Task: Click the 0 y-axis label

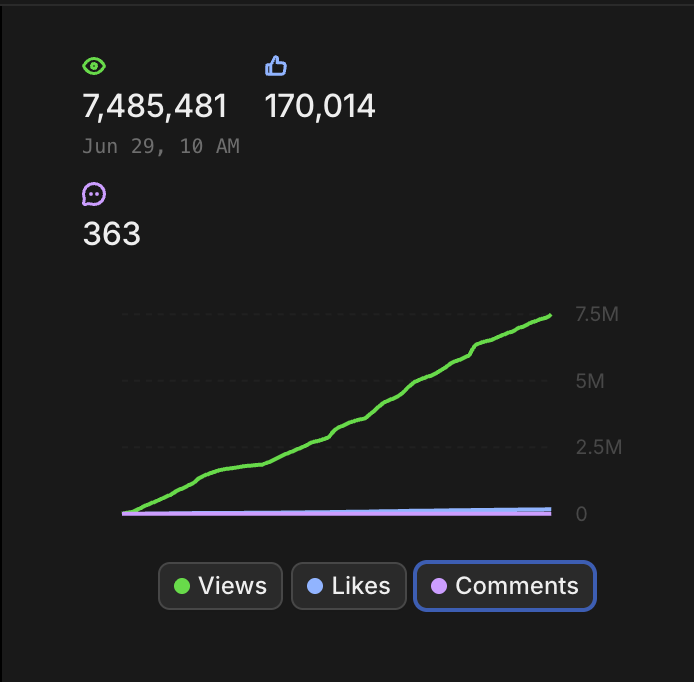Action: (x=580, y=513)
